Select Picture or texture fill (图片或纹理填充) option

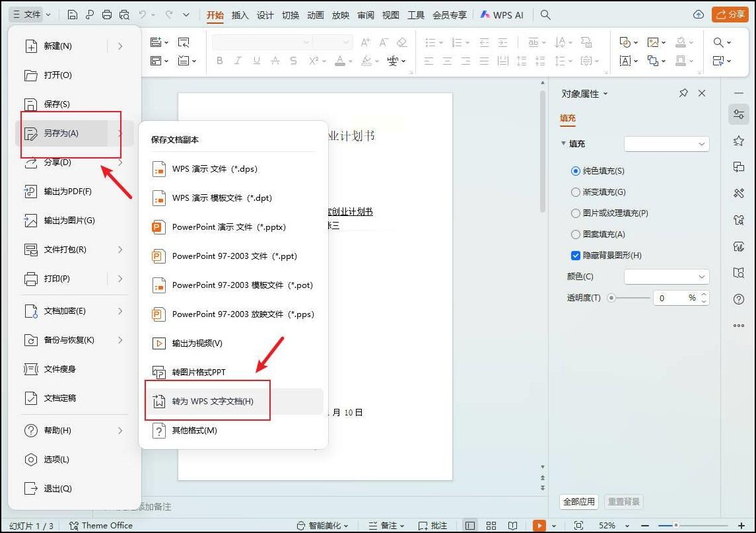coord(575,213)
